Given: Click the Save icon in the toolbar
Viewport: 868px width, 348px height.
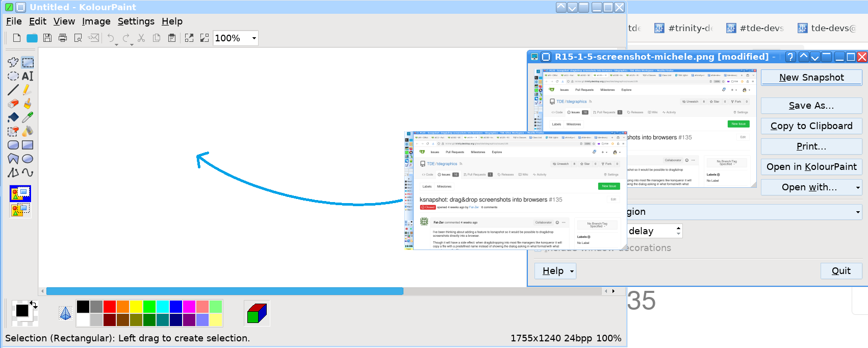Looking at the screenshot, I should pyautogui.click(x=47, y=38).
